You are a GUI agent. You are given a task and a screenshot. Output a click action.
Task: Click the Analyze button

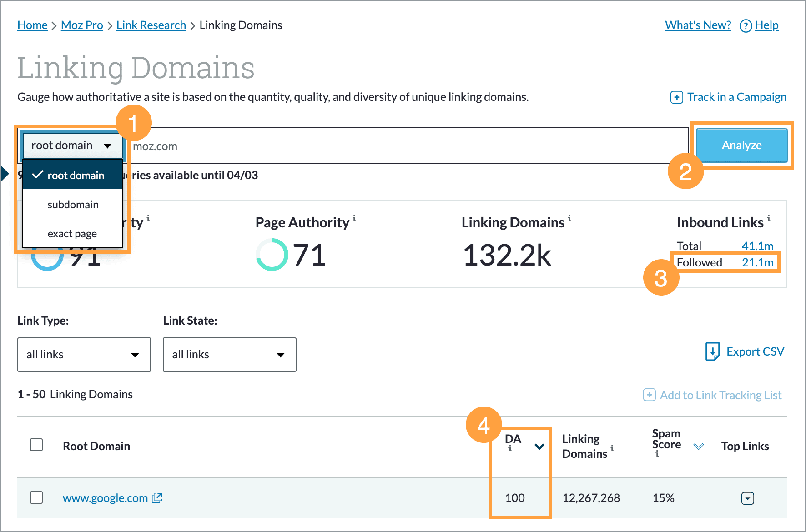click(x=741, y=145)
